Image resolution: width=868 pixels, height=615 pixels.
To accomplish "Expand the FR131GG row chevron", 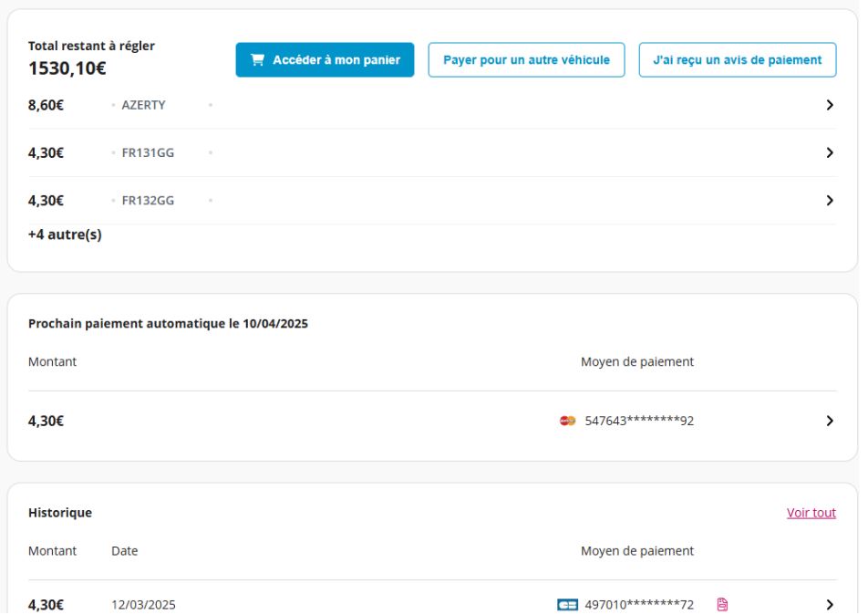I will point(830,153).
